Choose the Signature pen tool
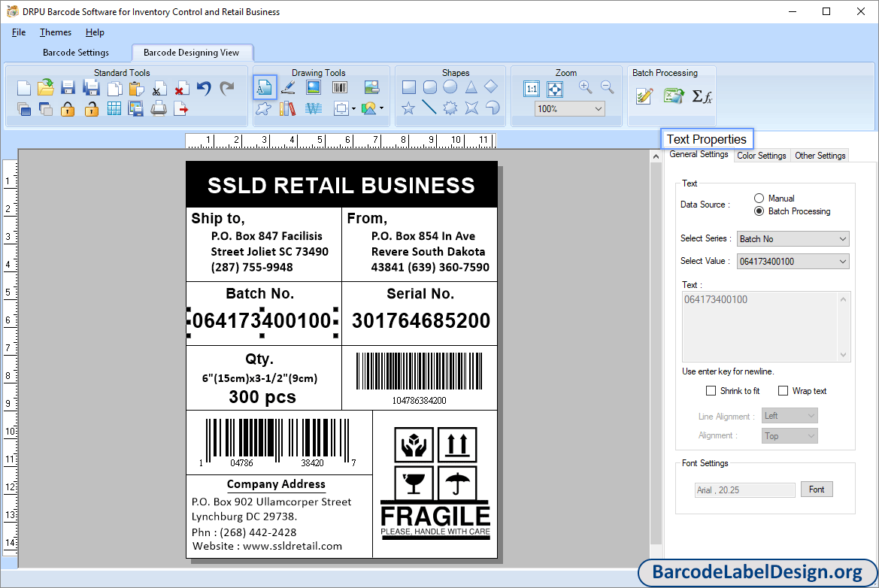This screenshot has height=588, width=879. pos(288,87)
